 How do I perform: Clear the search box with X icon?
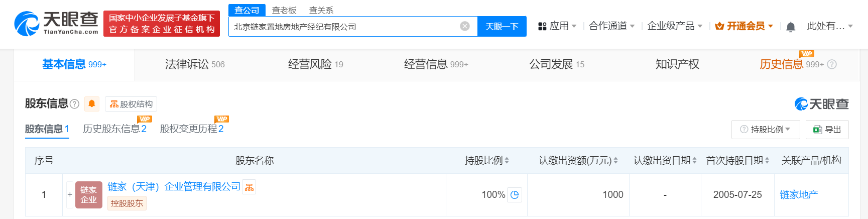465,26
